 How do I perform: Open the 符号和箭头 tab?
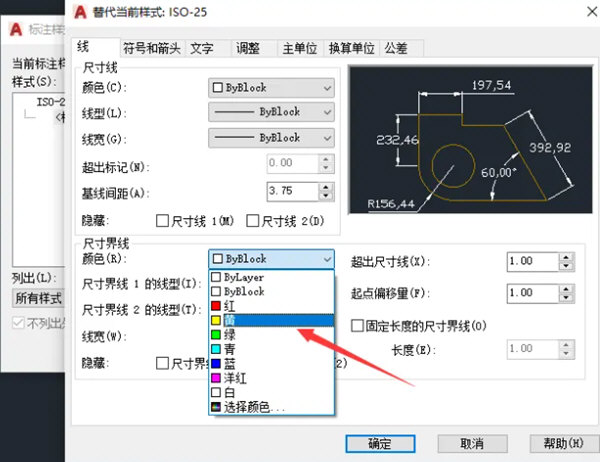click(x=152, y=49)
